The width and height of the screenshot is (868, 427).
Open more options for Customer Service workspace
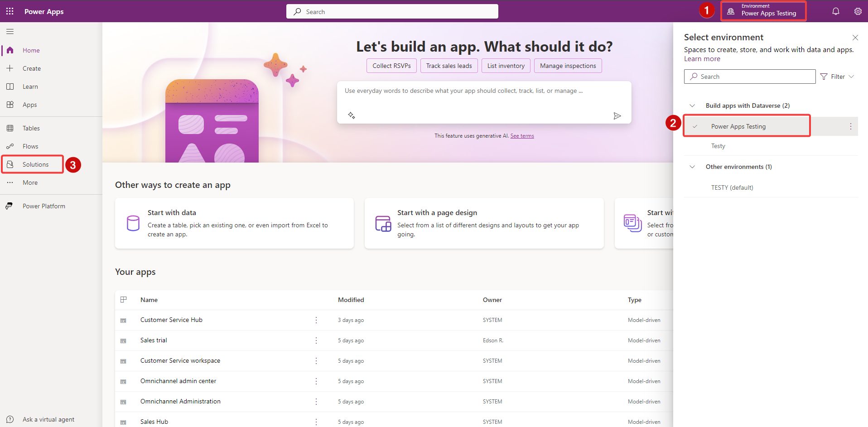pyautogui.click(x=316, y=361)
